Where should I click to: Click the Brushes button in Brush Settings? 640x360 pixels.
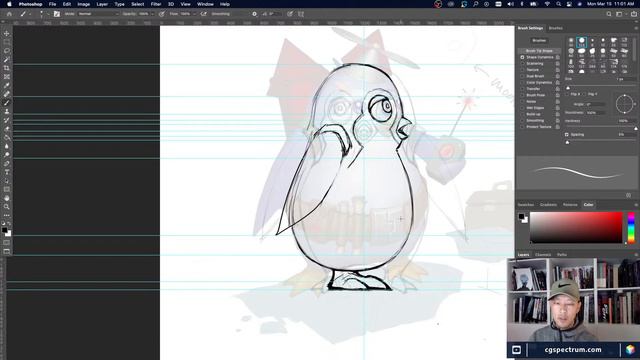pos(539,40)
